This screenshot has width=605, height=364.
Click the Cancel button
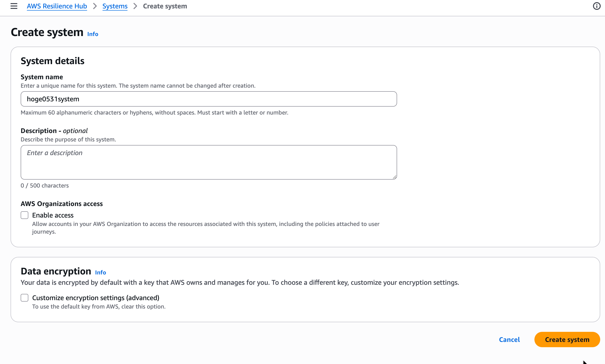509,340
